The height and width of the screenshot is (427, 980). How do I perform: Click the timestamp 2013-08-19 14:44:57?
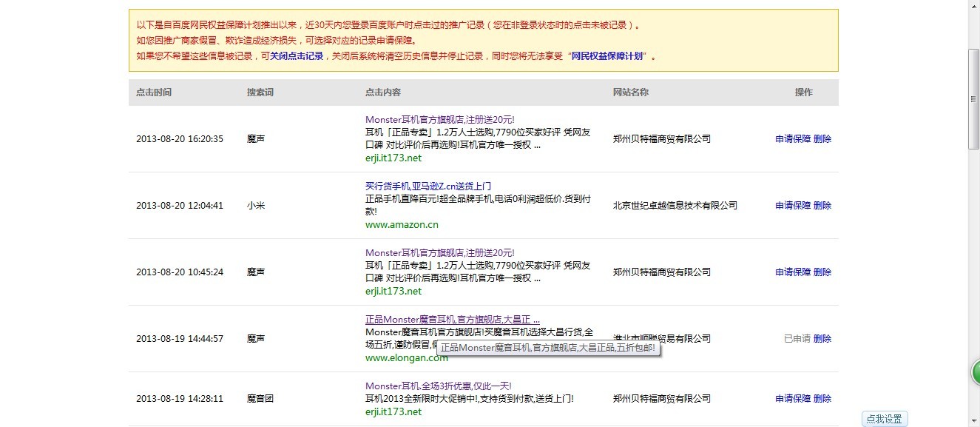180,339
